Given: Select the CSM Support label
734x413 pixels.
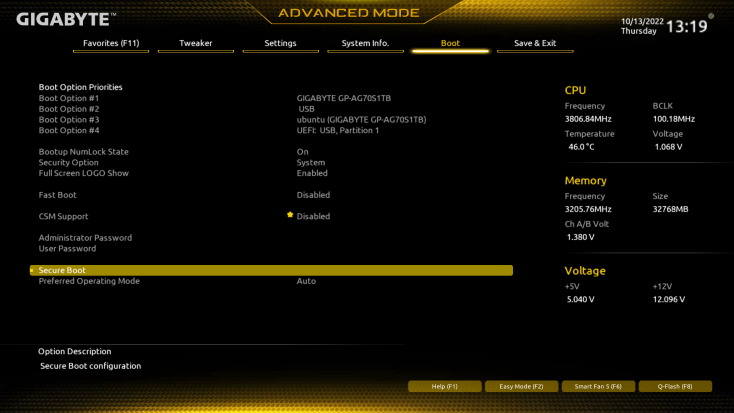Looking at the screenshot, I should [x=63, y=216].
